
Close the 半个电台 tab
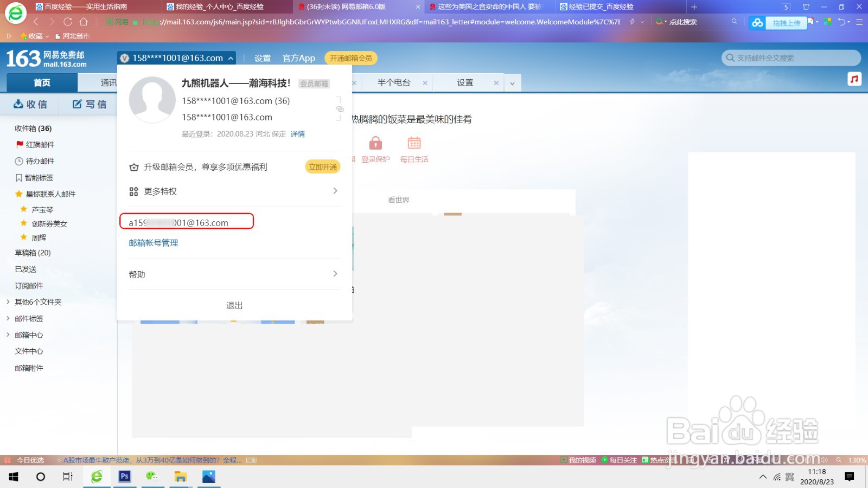425,83
